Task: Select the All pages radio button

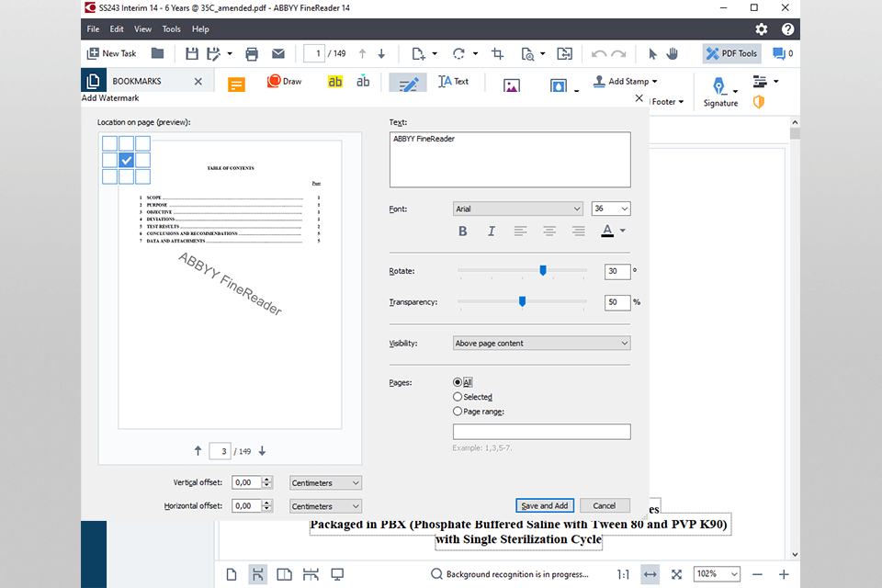Action: (458, 382)
